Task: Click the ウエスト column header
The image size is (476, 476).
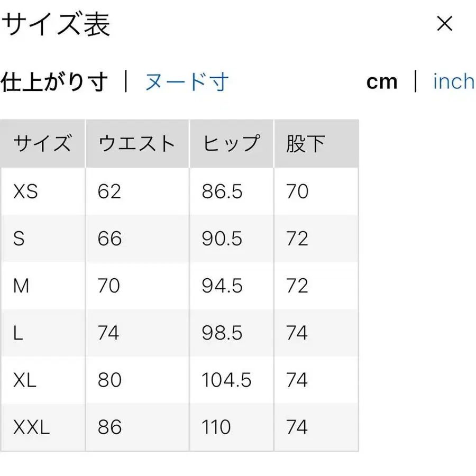Action: pyautogui.click(x=136, y=143)
